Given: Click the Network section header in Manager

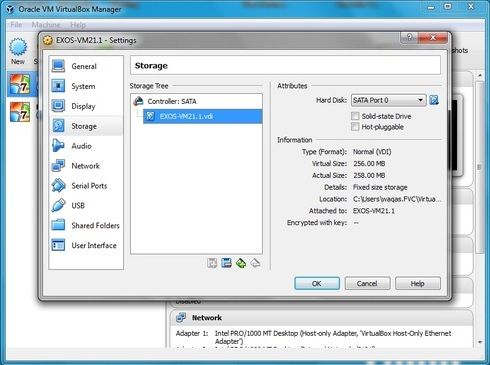Looking at the screenshot, I should click(x=321, y=317).
